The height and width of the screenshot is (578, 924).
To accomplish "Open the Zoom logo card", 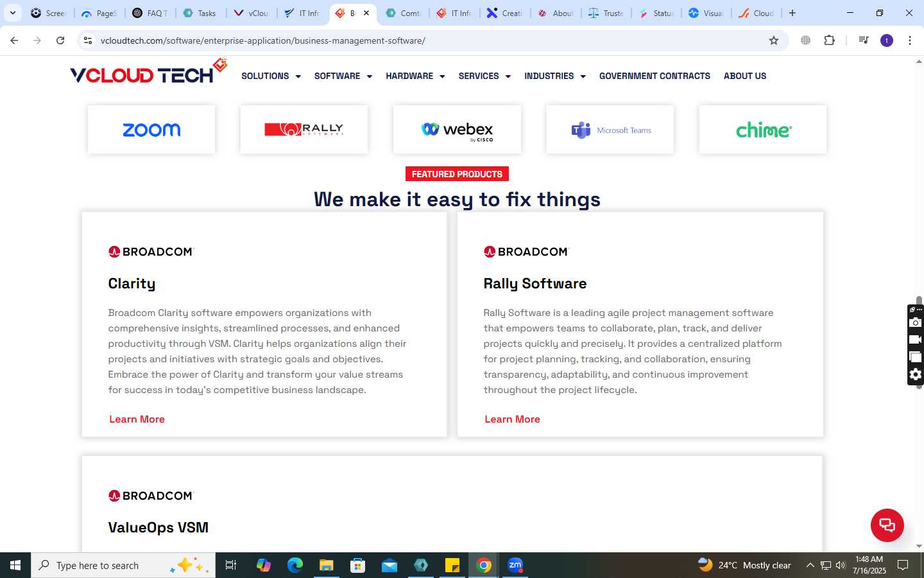I will (x=151, y=130).
